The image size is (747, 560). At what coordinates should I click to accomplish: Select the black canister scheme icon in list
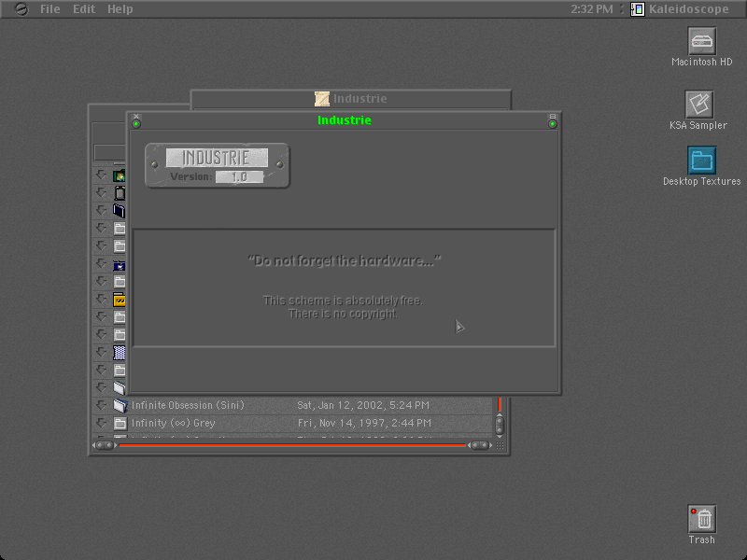click(120, 193)
